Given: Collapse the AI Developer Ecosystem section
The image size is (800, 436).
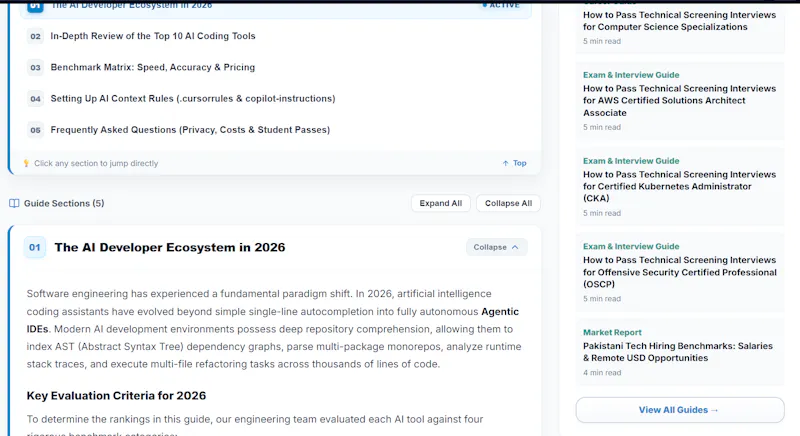Looking at the screenshot, I should [x=496, y=247].
